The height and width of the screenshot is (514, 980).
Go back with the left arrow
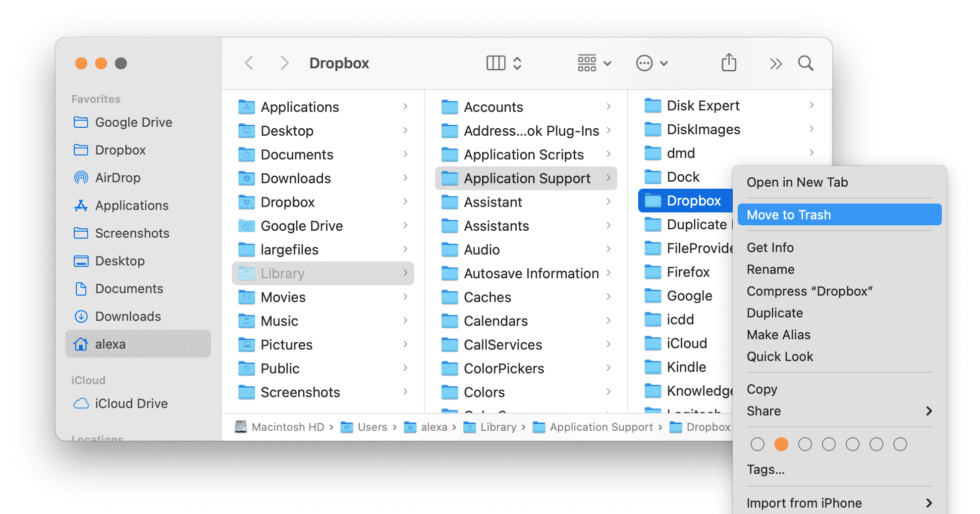click(x=249, y=63)
